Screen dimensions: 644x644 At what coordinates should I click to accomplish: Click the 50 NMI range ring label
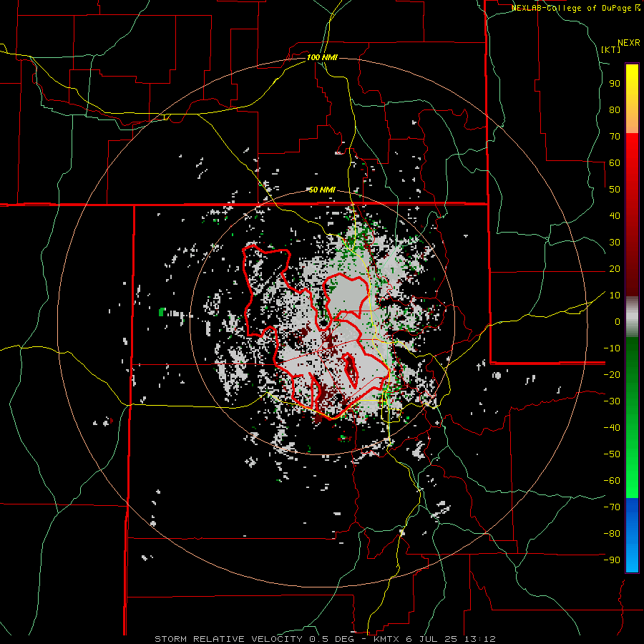click(x=322, y=190)
